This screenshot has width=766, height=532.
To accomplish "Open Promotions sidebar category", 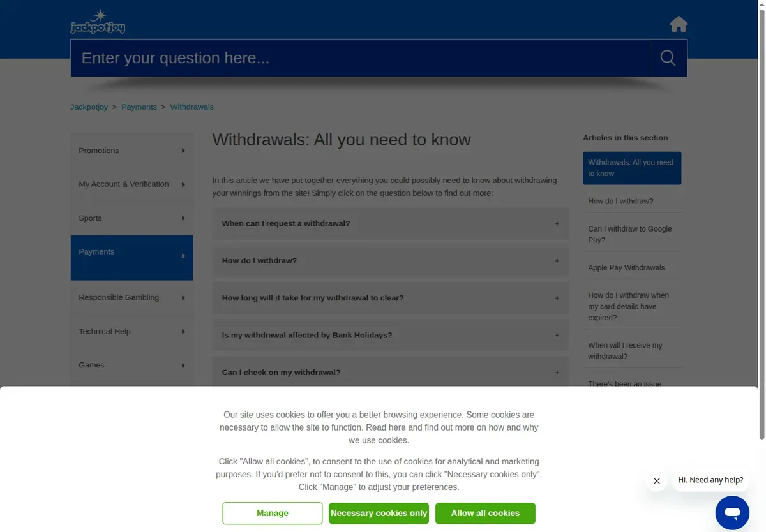I will (131, 151).
